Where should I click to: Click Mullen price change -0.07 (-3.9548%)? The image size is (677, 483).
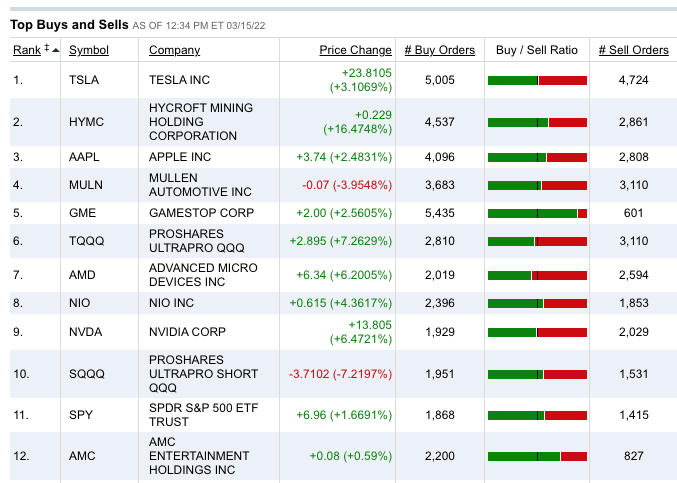pos(347,185)
